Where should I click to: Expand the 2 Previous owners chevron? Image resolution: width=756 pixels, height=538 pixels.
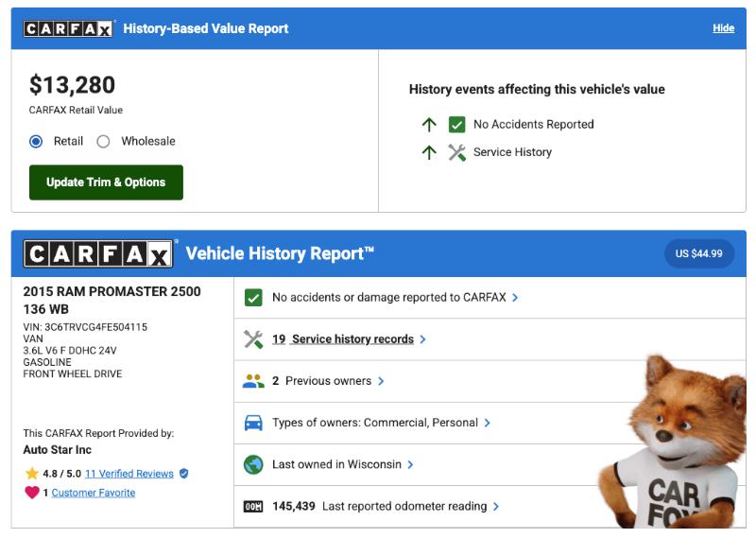(x=381, y=381)
